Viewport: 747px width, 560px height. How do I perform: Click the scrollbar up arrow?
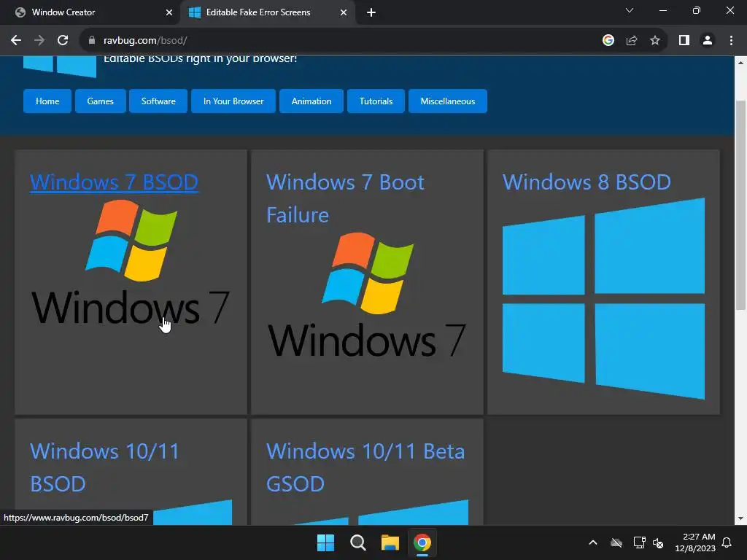tap(740, 63)
